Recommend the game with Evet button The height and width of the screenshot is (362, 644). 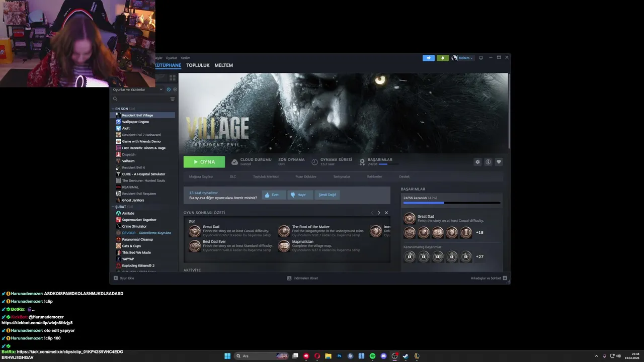tap(274, 195)
